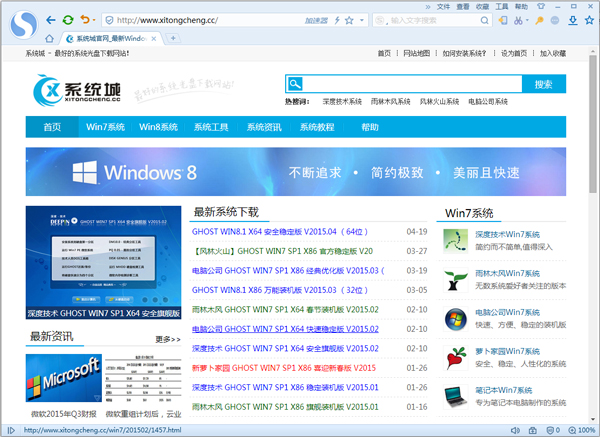Expand the address bar dropdown arrow
The image size is (600, 437).
(x=362, y=20)
